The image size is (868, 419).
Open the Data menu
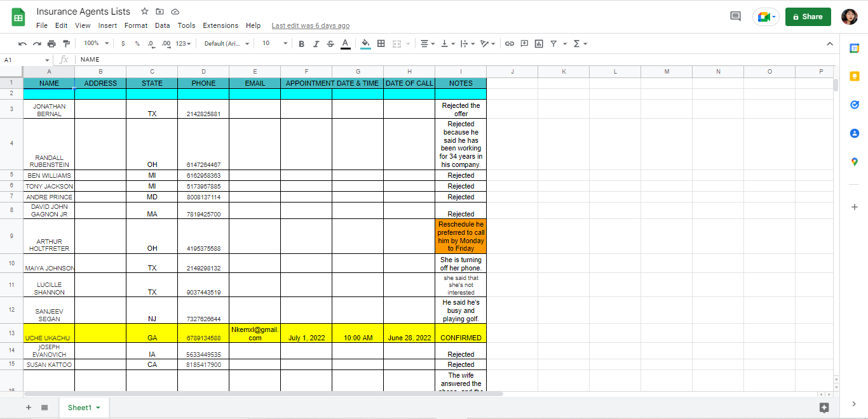pos(162,25)
